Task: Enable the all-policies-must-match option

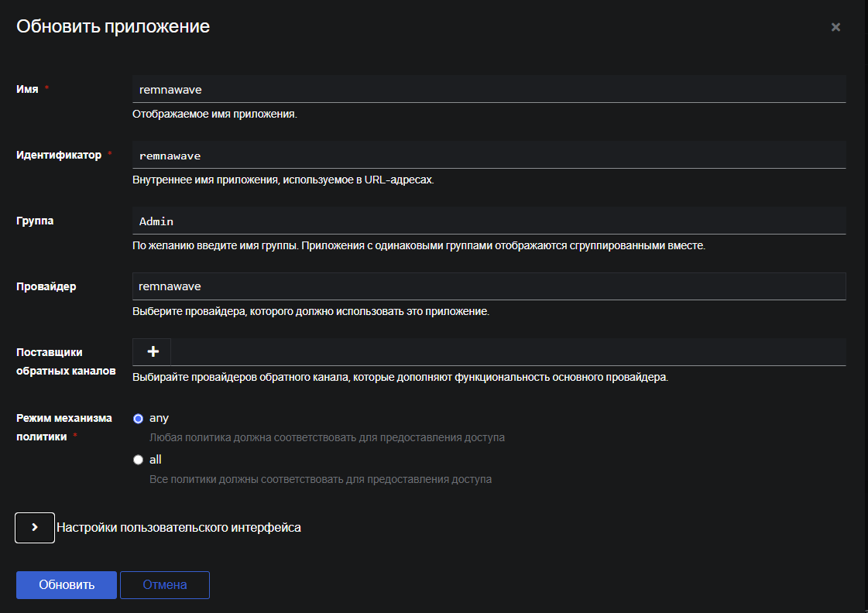Action: (x=138, y=459)
